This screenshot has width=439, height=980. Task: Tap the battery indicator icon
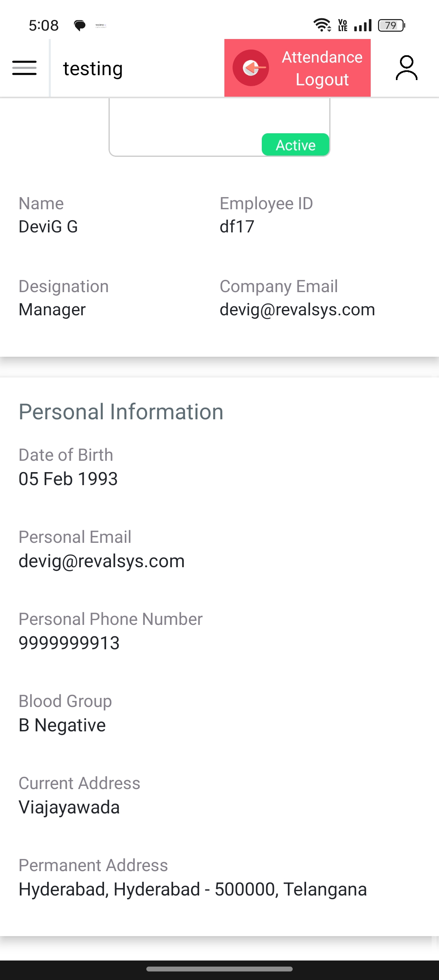(391, 25)
